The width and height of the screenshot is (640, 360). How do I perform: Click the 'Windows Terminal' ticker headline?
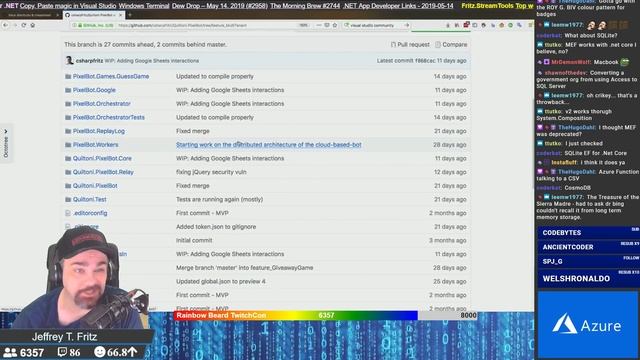pyautogui.click(x=144, y=6)
